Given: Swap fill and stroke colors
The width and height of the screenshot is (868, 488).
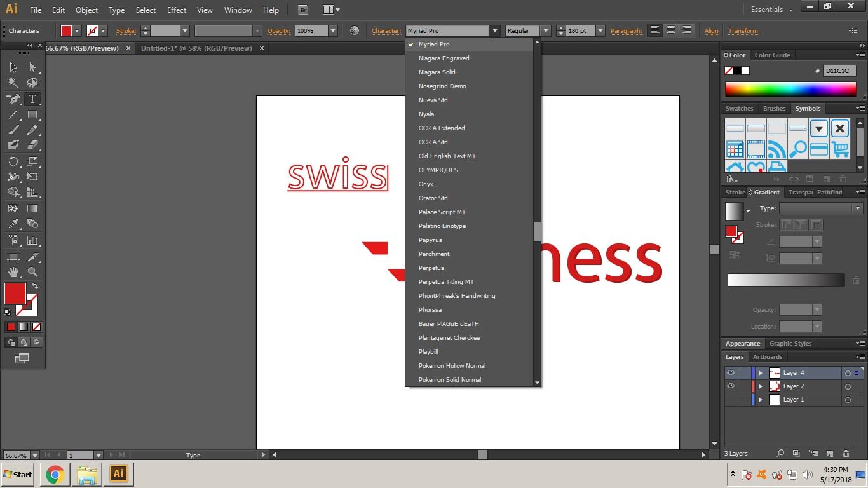Looking at the screenshot, I should [x=35, y=287].
